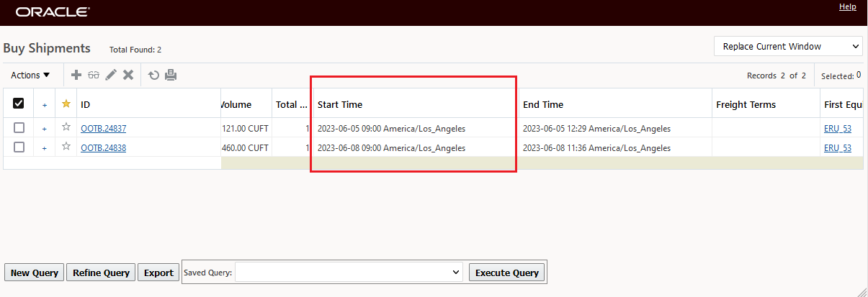Open the Help link
The width and height of the screenshot is (868, 297).
847,6
